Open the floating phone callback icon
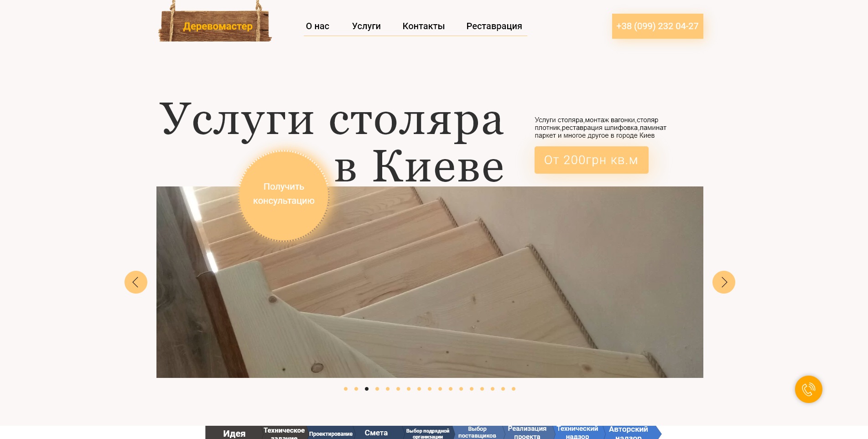Viewport: 868px width, 439px height. tap(808, 389)
